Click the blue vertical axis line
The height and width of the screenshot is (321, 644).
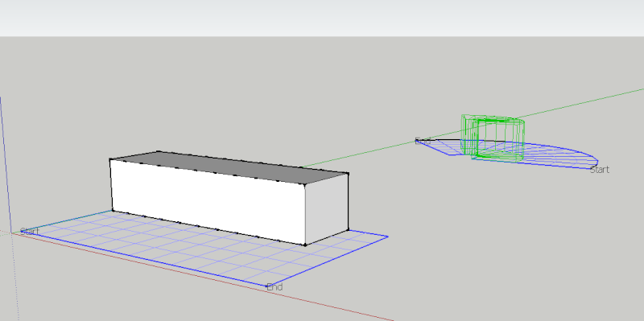tap(5, 164)
